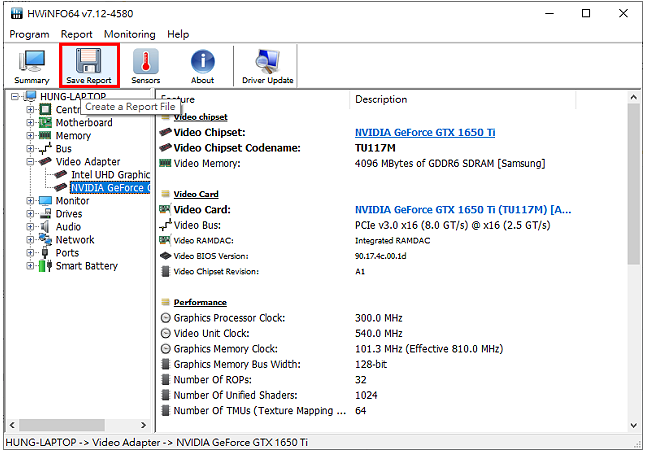Viewport: 647px width, 454px height.
Task: Collapse the HUNG-LAPTOP root node
Action: click(15, 97)
